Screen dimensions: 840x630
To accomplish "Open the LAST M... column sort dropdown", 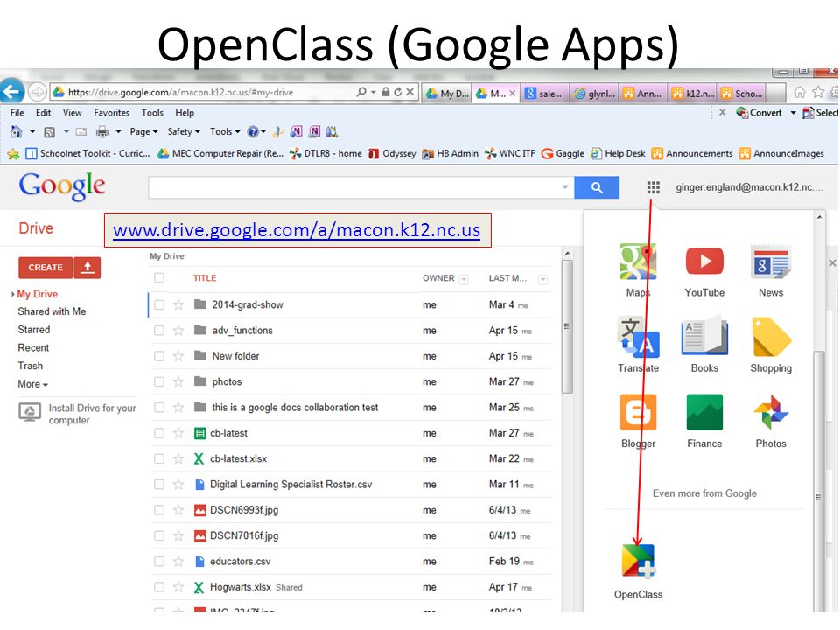I will 542,279.
